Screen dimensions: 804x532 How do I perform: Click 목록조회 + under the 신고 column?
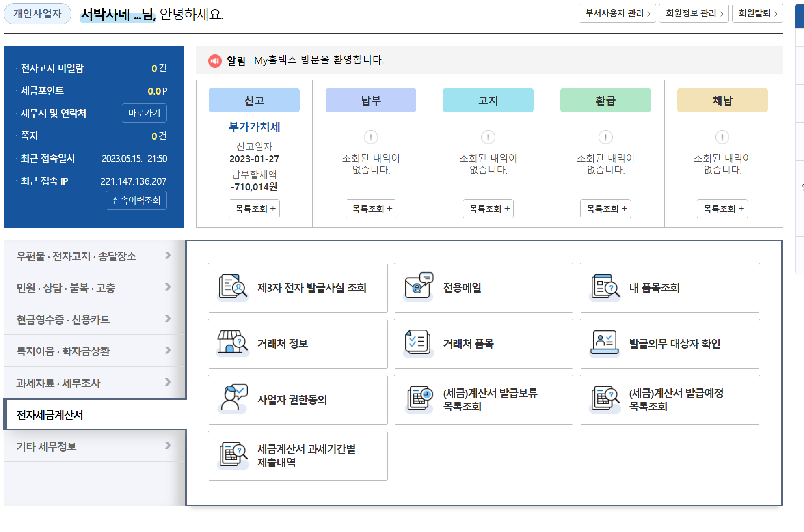254,209
